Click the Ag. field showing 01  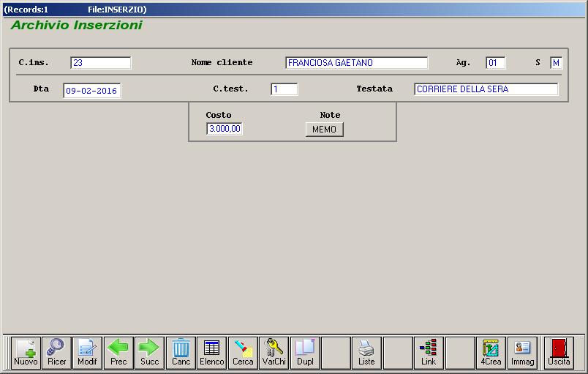coord(496,63)
